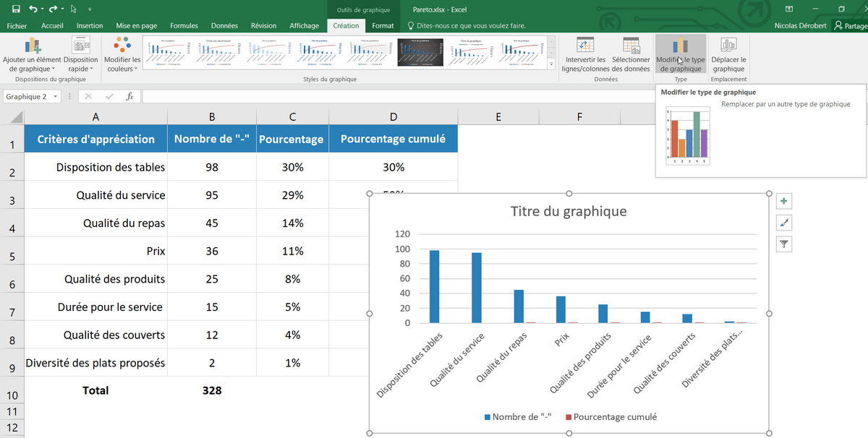Select cell 'Critères d'appréciation'
The image size is (868, 438).
(x=95, y=139)
